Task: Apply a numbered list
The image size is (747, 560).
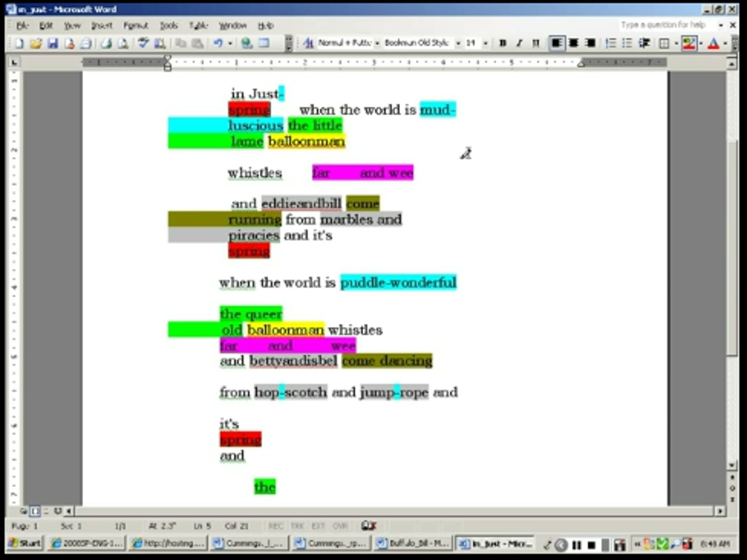Action: click(611, 43)
